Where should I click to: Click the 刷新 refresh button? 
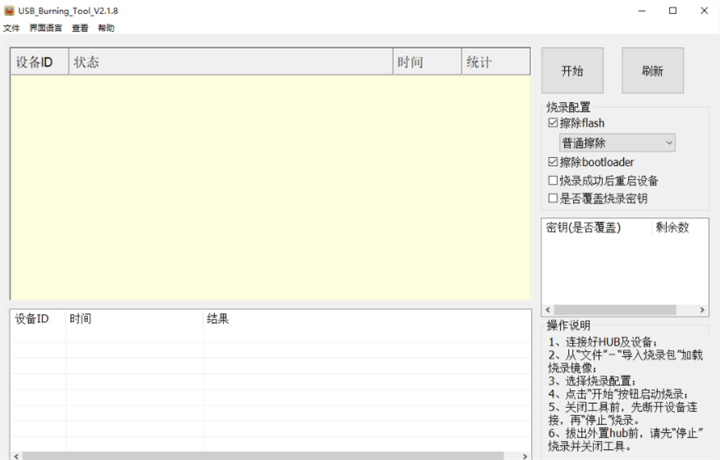(652, 71)
